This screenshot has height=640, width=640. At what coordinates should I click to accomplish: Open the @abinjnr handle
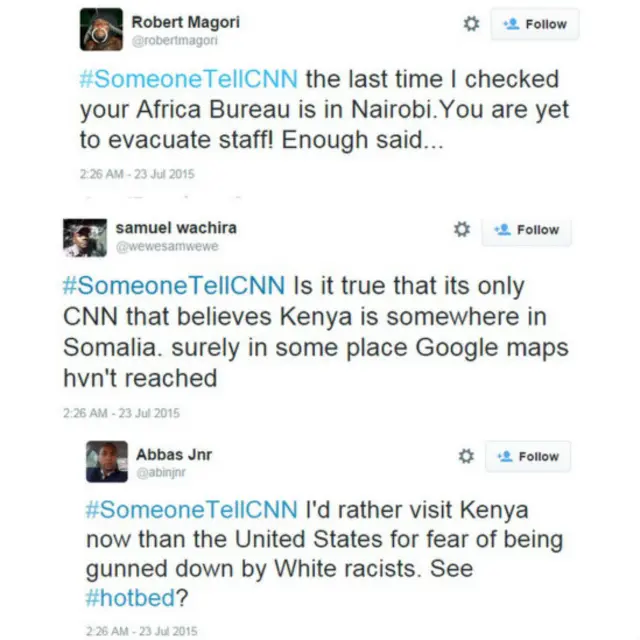pyautogui.click(x=161, y=472)
